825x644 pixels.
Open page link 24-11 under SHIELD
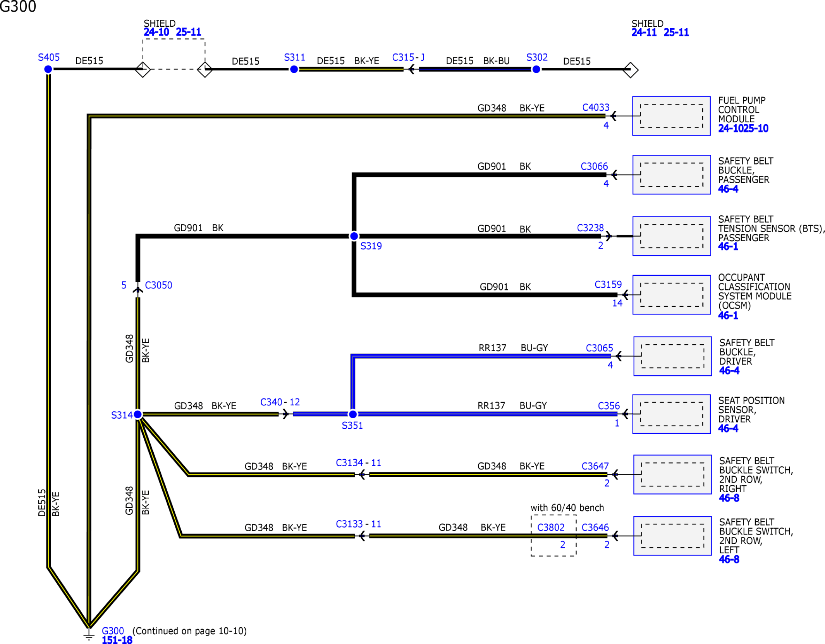[644, 33]
